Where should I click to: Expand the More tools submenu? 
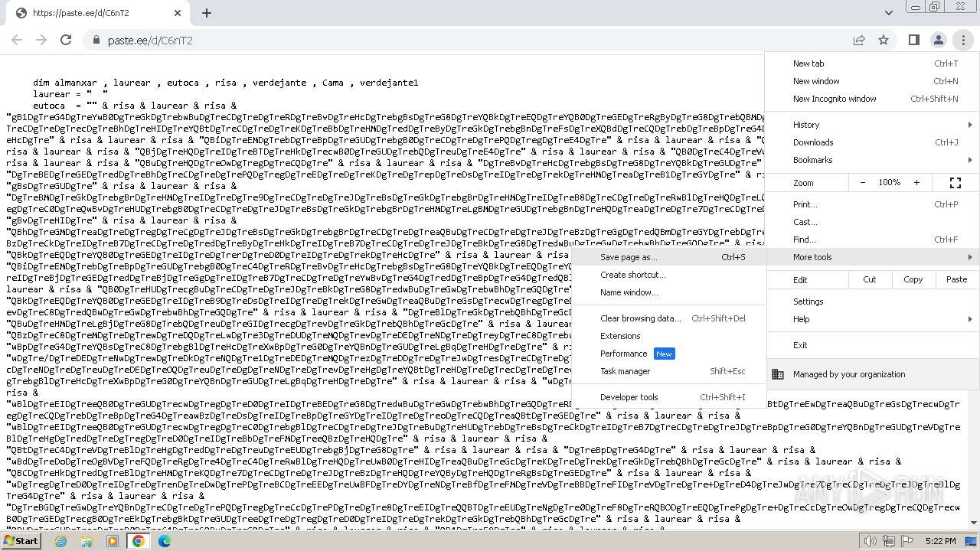click(872, 257)
